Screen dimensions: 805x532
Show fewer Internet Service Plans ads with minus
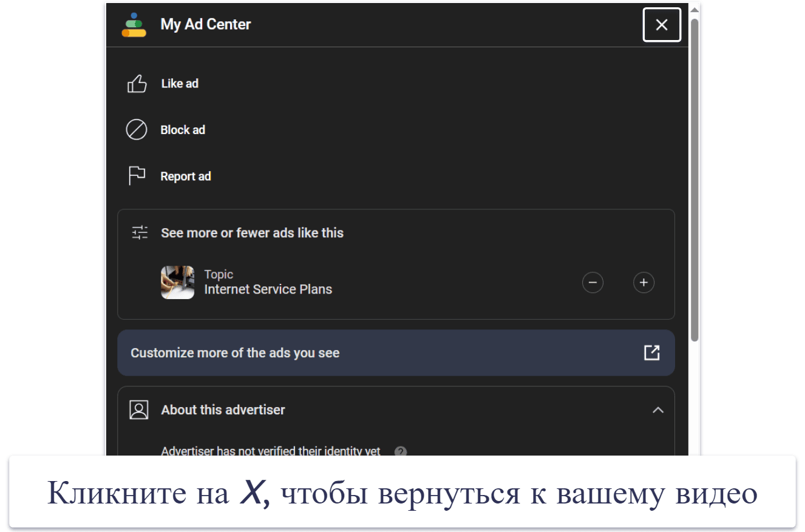593,283
